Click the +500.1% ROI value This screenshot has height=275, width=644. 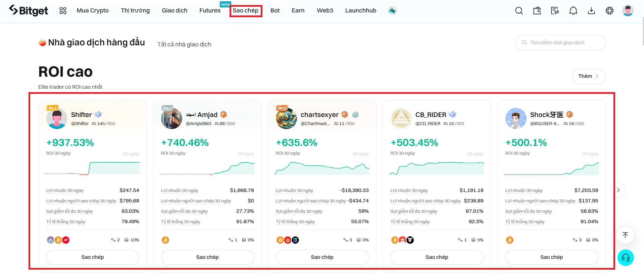pyautogui.click(x=526, y=143)
